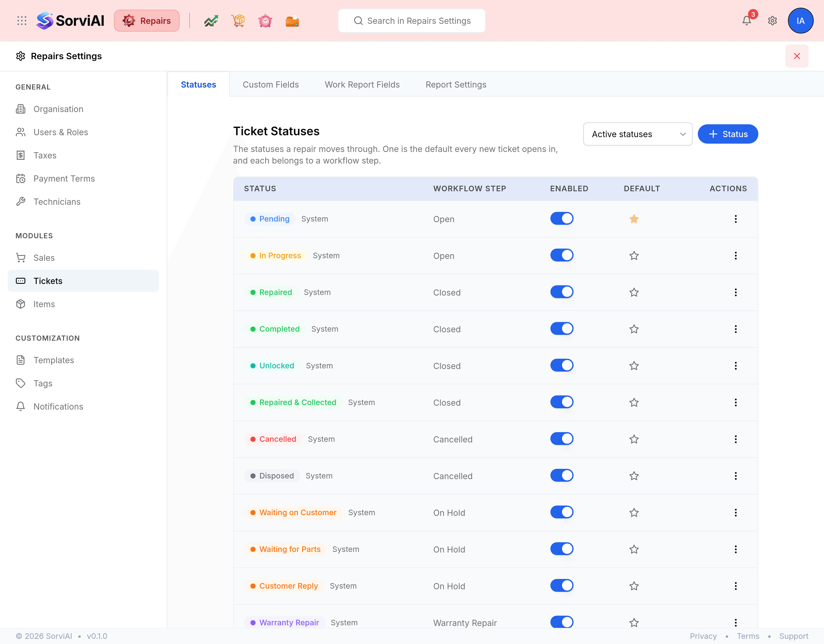824x644 pixels.
Task: Open the orange cart inventory module icon
Action: coord(238,21)
